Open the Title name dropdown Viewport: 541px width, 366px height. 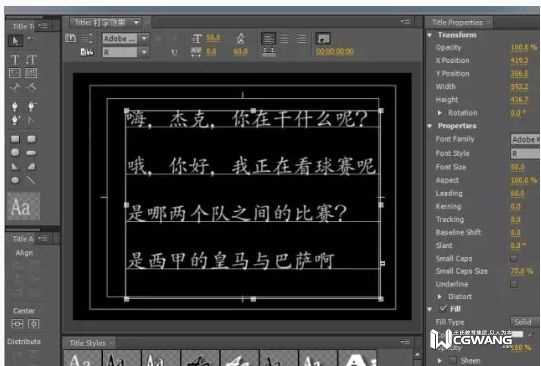[137, 22]
